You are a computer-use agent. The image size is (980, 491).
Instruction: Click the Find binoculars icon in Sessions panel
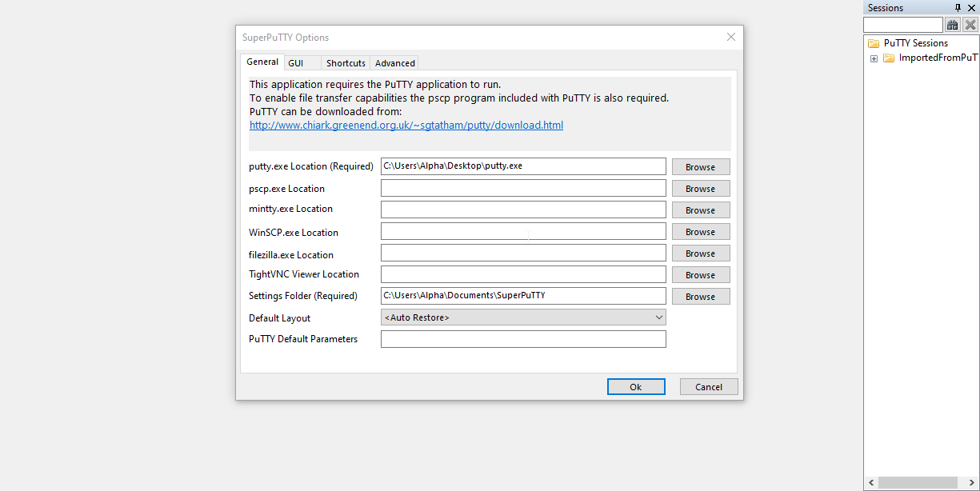(x=952, y=24)
